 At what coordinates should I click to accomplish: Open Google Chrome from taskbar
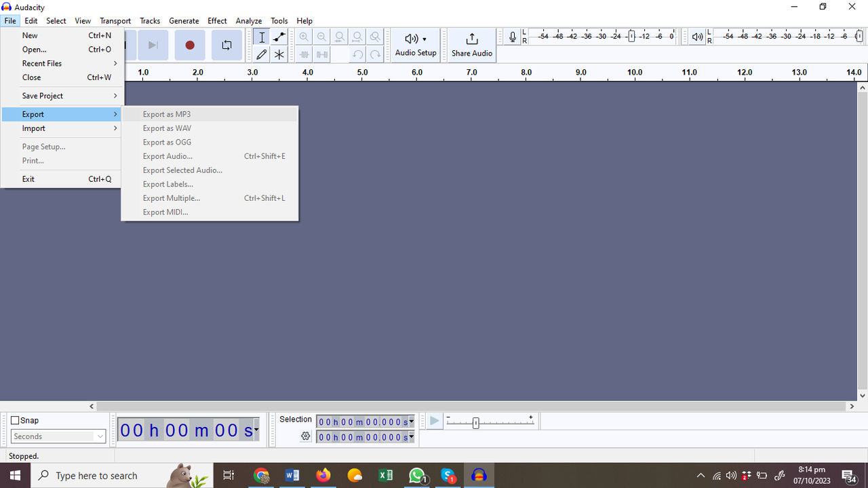(261, 475)
